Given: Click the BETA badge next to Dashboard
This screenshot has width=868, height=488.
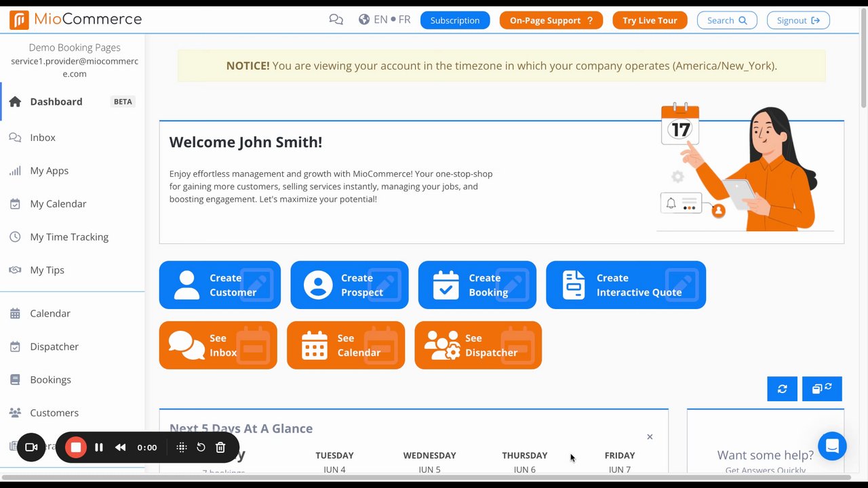Looking at the screenshot, I should tap(123, 102).
